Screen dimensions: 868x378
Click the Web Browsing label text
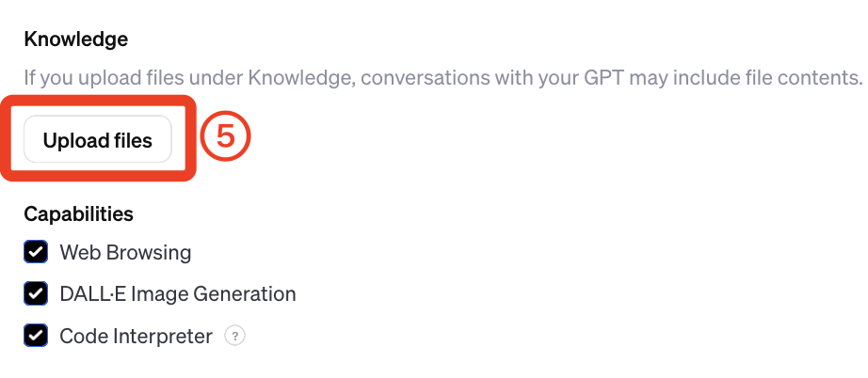(x=125, y=253)
